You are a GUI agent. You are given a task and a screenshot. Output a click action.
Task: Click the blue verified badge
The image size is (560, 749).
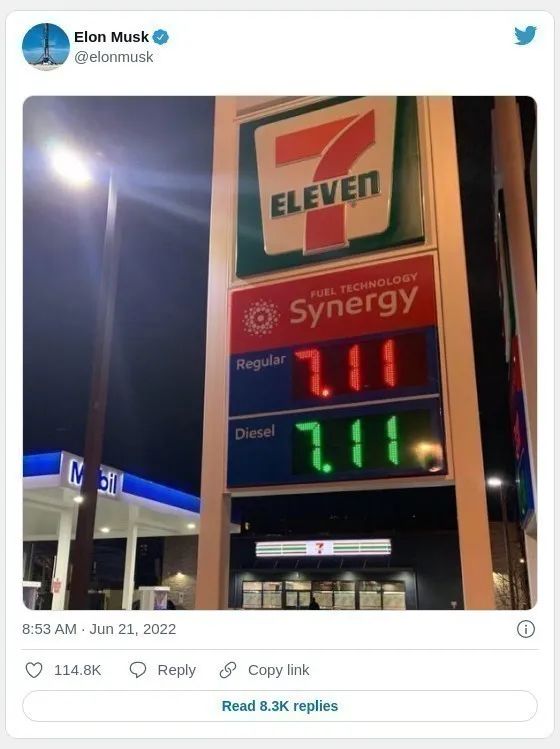coord(161,37)
